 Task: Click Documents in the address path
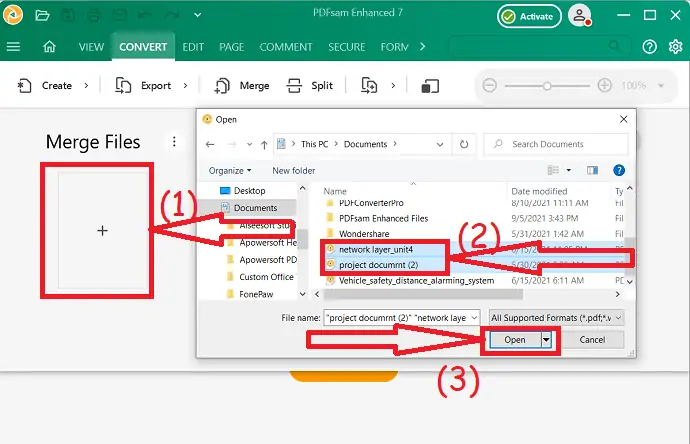365,144
